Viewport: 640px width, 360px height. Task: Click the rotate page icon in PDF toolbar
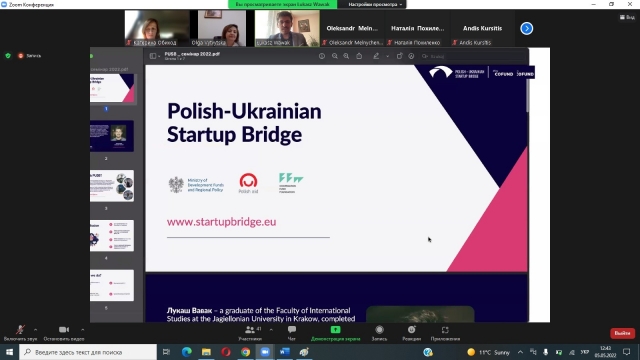(x=400, y=56)
